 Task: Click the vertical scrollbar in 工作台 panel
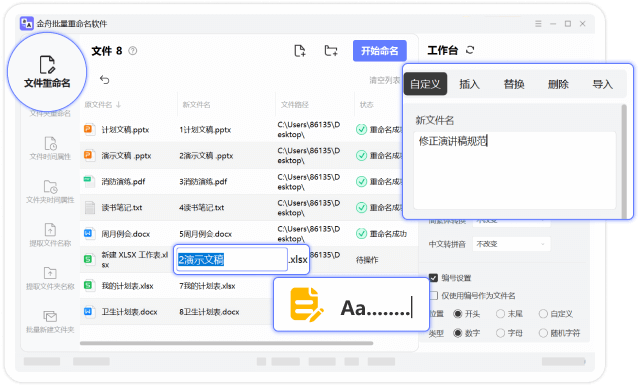[624, 161]
